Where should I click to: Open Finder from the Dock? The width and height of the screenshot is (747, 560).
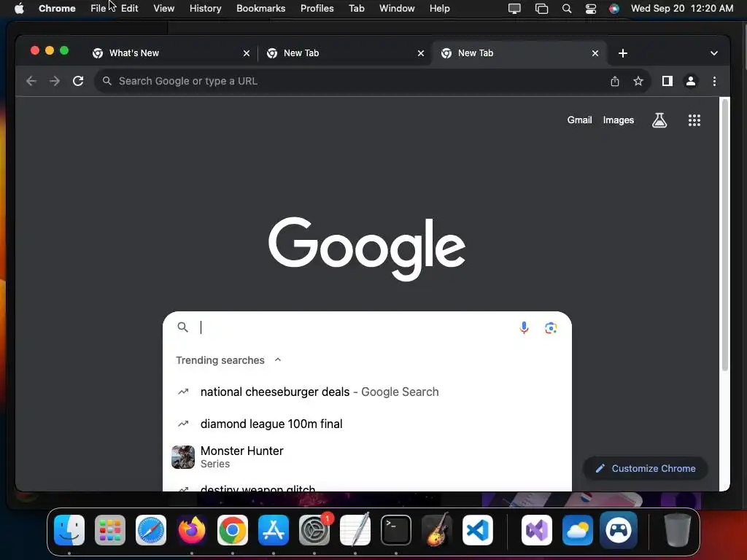(69, 530)
